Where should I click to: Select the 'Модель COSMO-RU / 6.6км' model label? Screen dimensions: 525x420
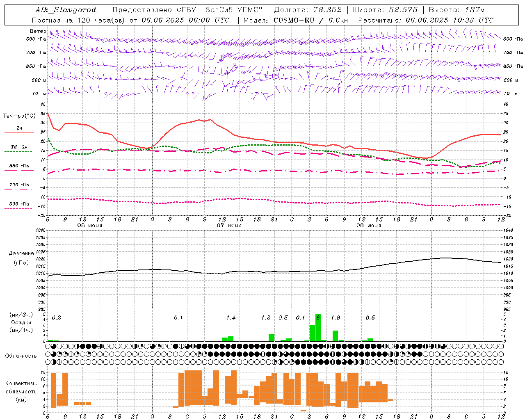[x=296, y=20]
